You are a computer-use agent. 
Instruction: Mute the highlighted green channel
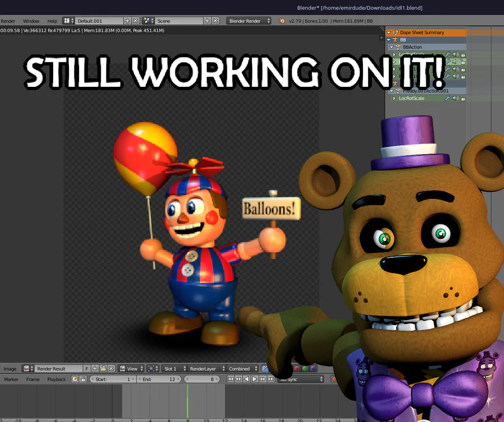click(x=455, y=62)
